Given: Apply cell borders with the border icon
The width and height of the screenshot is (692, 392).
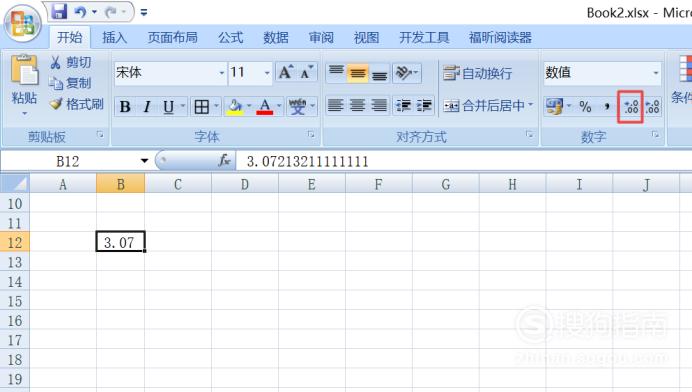Looking at the screenshot, I should [x=202, y=106].
